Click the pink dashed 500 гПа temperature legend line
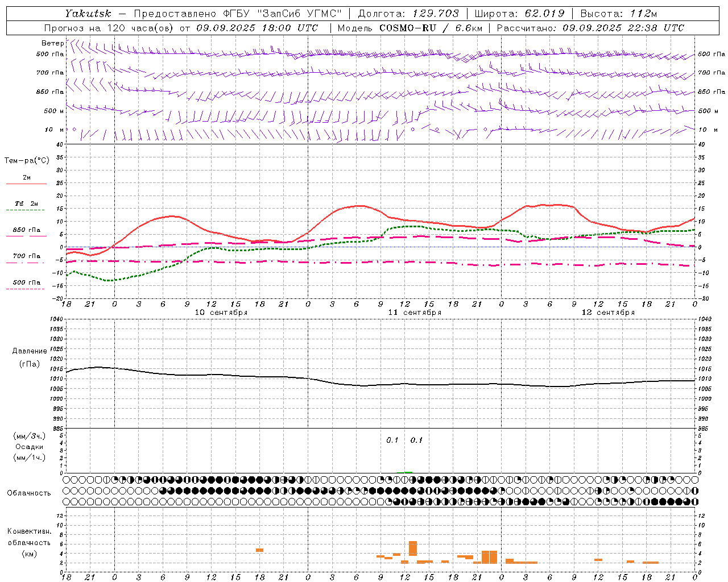This screenshot has width=728, height=582. point(25,289)
